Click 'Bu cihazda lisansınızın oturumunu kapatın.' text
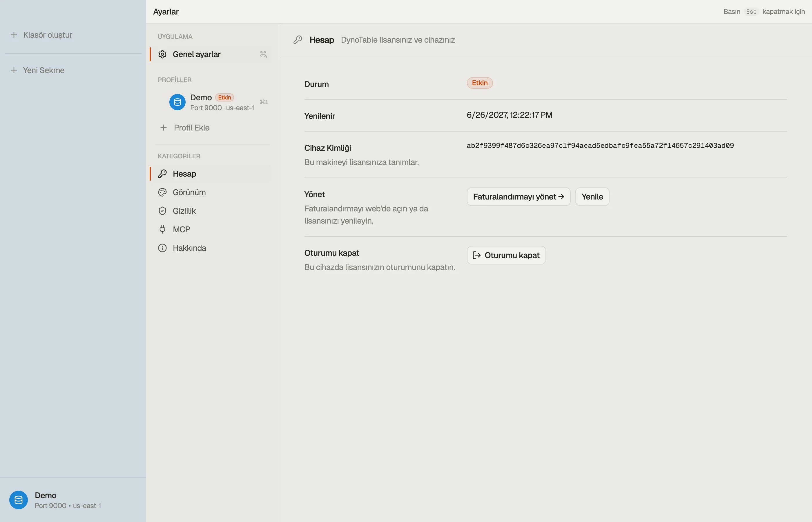Screen dimensions: 812x522 (x=380, y=267)
